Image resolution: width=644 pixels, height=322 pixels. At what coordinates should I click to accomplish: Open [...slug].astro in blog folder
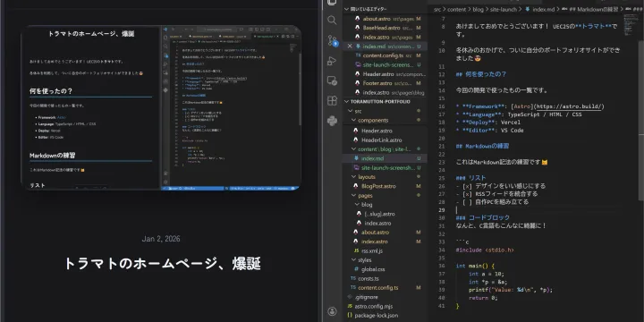tap(379, 214)
